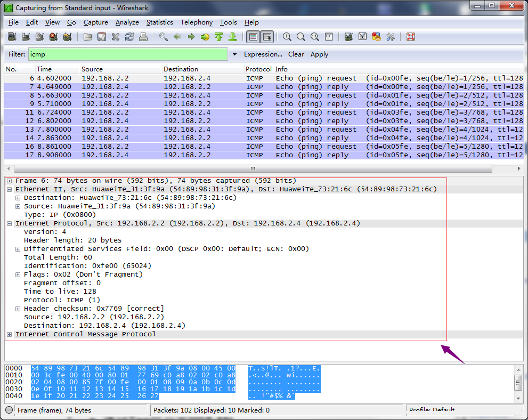
Task: Jump to the last packet icon
Action: click(233, 37)
